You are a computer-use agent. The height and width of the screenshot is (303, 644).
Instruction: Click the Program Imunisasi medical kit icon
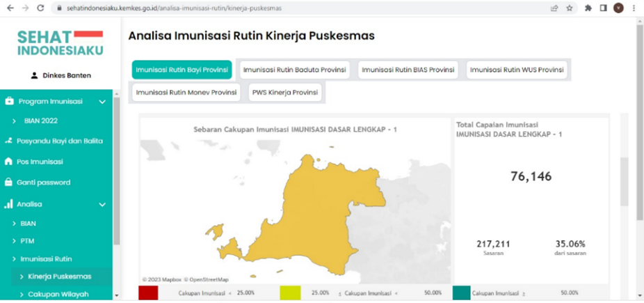pyautogui.click(x=9, y=101)
